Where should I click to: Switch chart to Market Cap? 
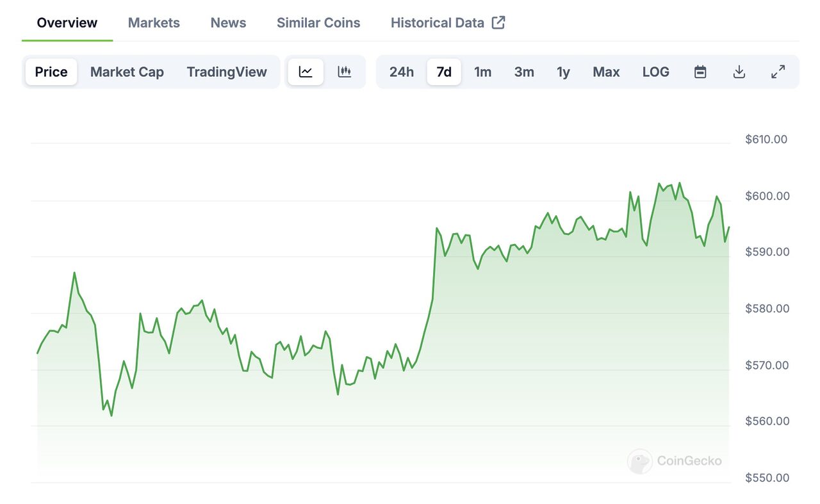(x=127, y=72)
